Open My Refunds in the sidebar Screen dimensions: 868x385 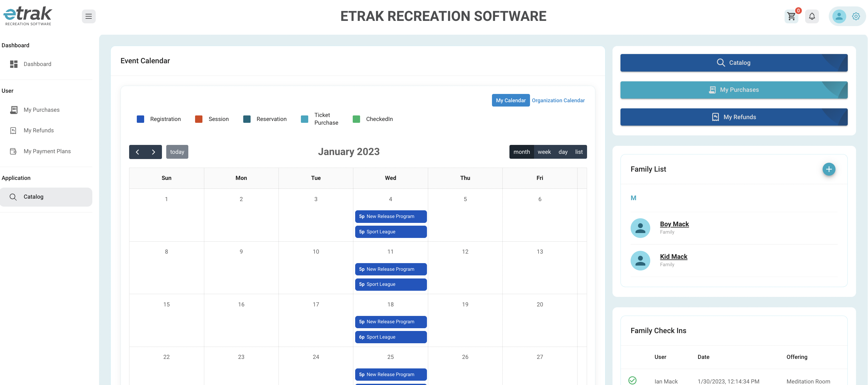pos(46,130)
